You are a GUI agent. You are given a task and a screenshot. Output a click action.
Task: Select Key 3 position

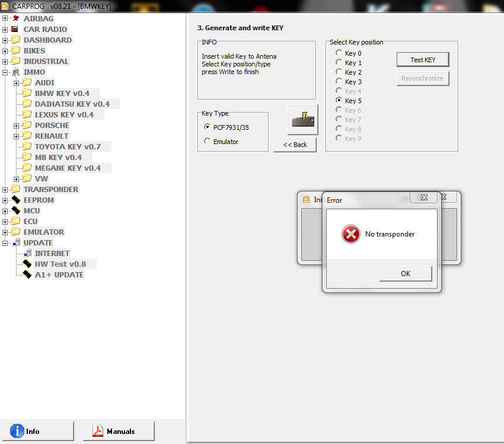point(339,81)
